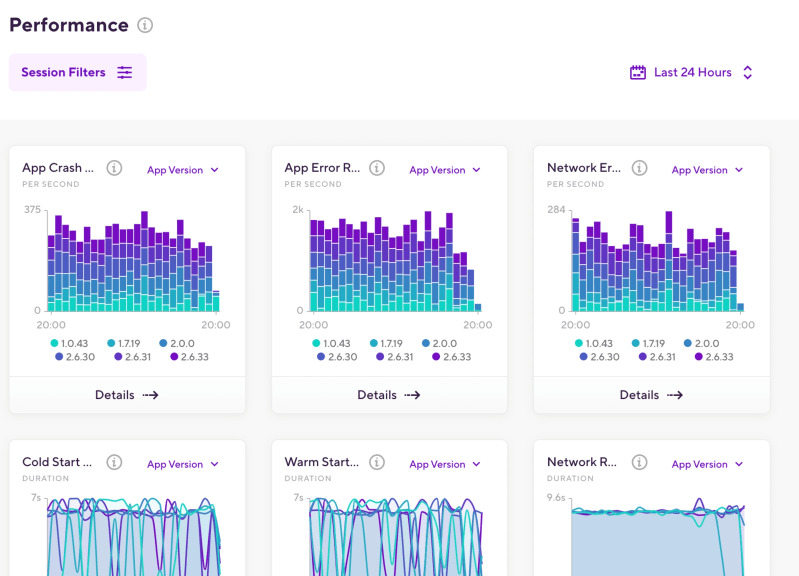Show info for Cold Start duration card
799x576 pixels.
pos(114,462)
